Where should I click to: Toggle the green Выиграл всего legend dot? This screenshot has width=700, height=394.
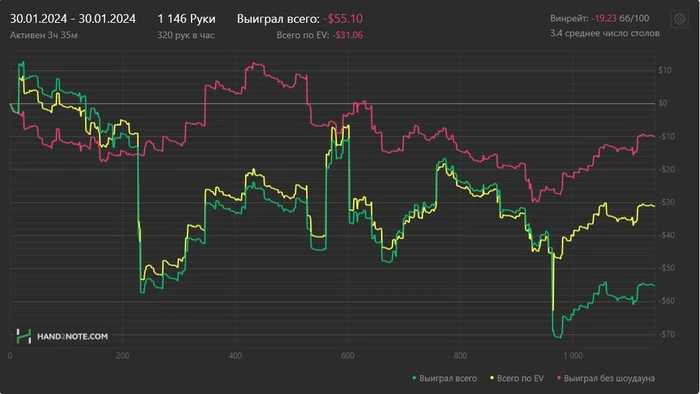[x=414, y=378]
